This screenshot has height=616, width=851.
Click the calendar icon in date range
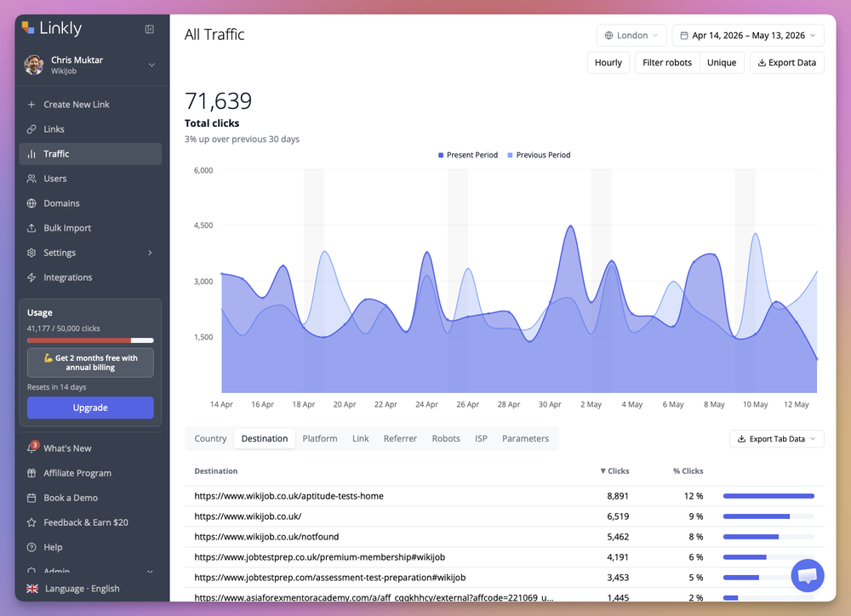tap(684, 35)
